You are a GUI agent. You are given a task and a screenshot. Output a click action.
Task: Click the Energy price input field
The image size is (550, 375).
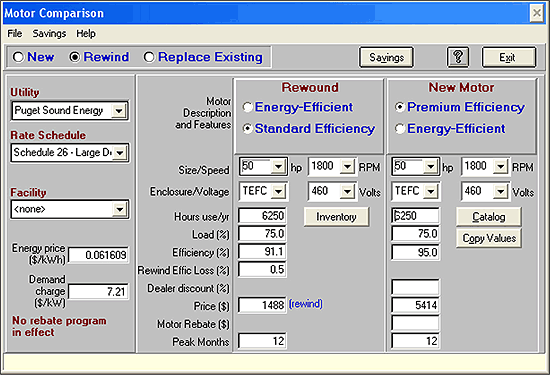tap(99, 255)
